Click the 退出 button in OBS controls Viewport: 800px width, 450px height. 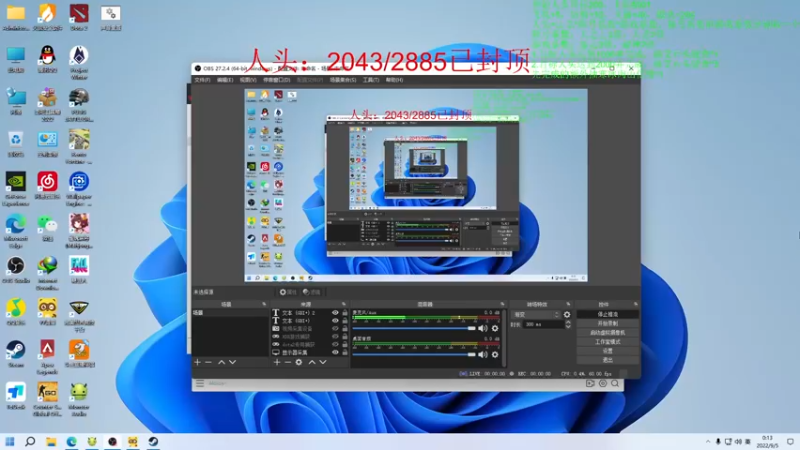tap(608, 360)
